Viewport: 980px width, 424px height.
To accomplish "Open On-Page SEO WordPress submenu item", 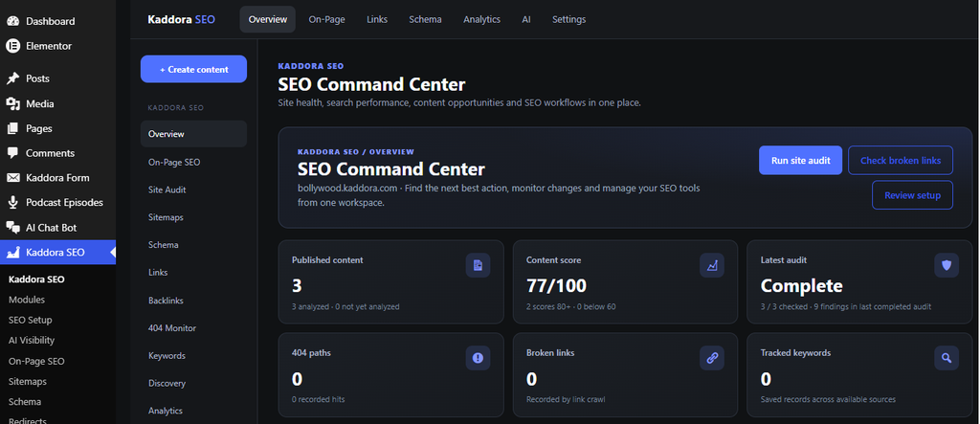I will pyautogui.click(x=36, y=361).
